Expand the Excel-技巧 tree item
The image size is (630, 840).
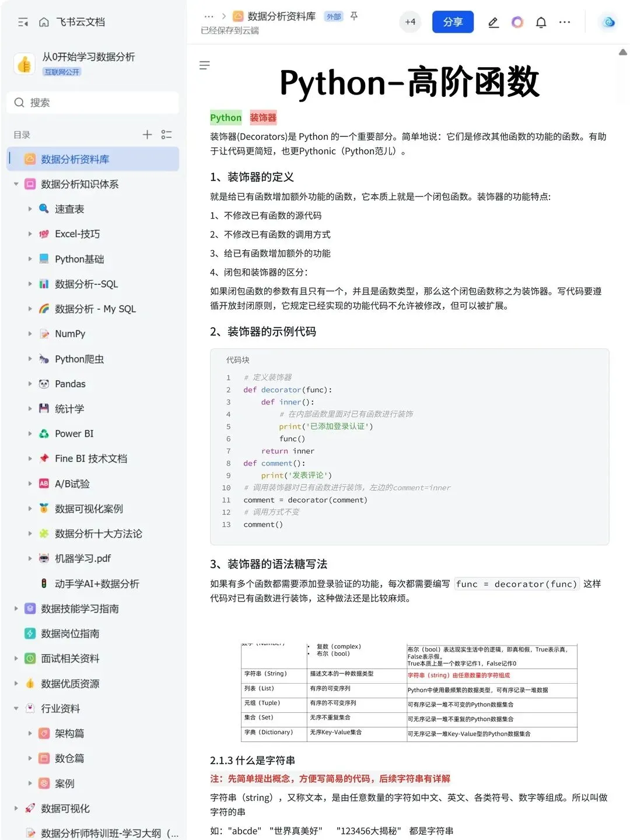pyautogui.click(x=30, y=234)
